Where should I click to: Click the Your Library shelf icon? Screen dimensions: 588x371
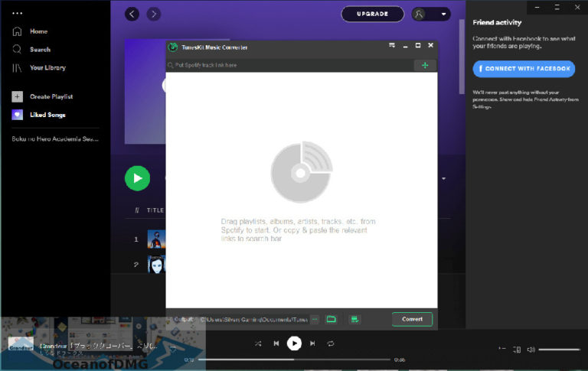[17, 68]
